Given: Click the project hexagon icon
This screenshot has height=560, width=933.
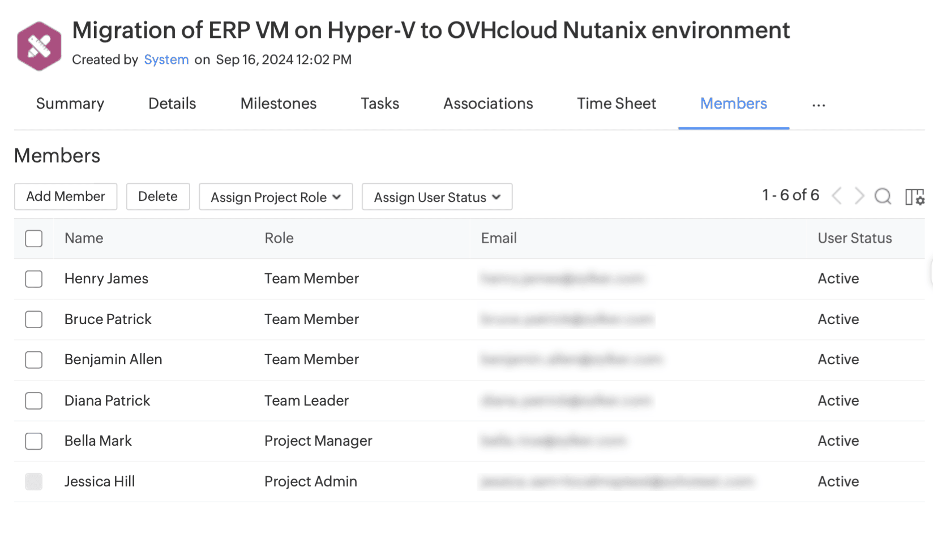Looking at the screenshot, I should click(x=39, y=46).
